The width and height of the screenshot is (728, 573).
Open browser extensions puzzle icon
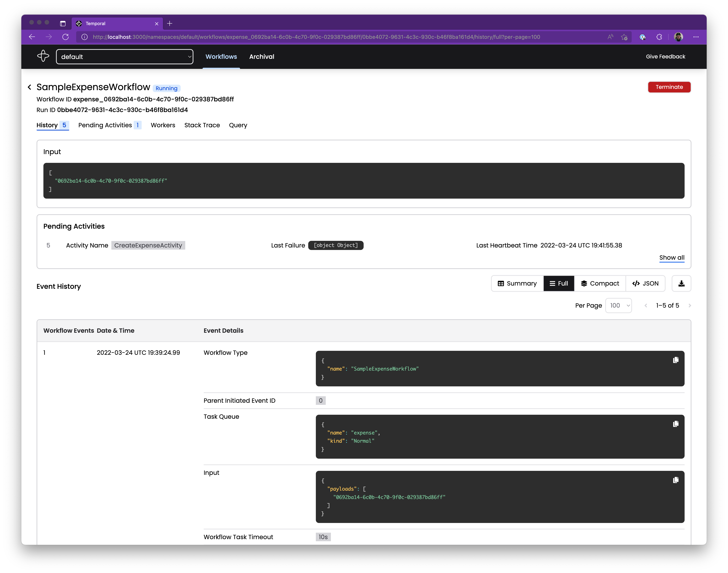point(659,37)
